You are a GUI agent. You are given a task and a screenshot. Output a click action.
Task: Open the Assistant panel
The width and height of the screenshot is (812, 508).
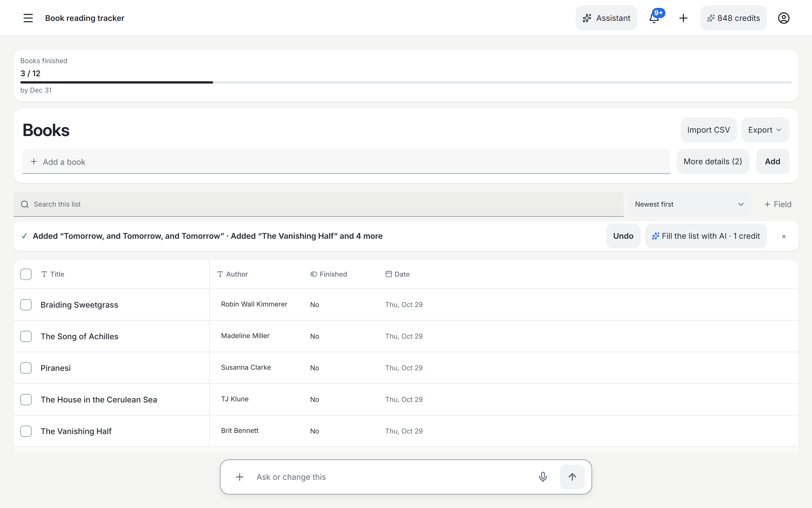pos(606,18)
